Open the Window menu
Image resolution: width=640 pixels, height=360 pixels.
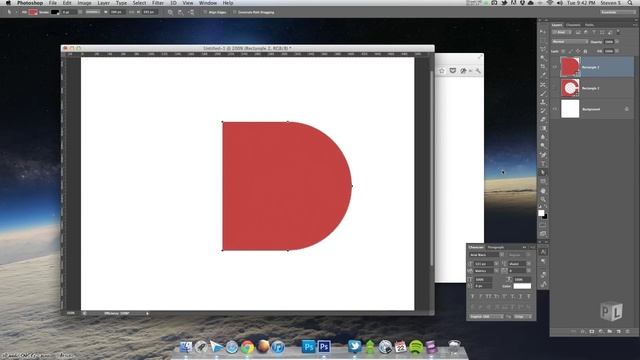coord(208,3)
